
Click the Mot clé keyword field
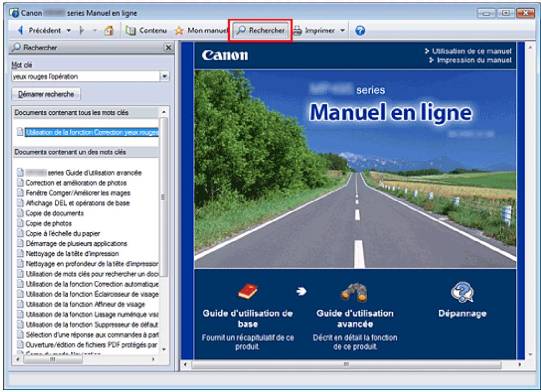86,77
